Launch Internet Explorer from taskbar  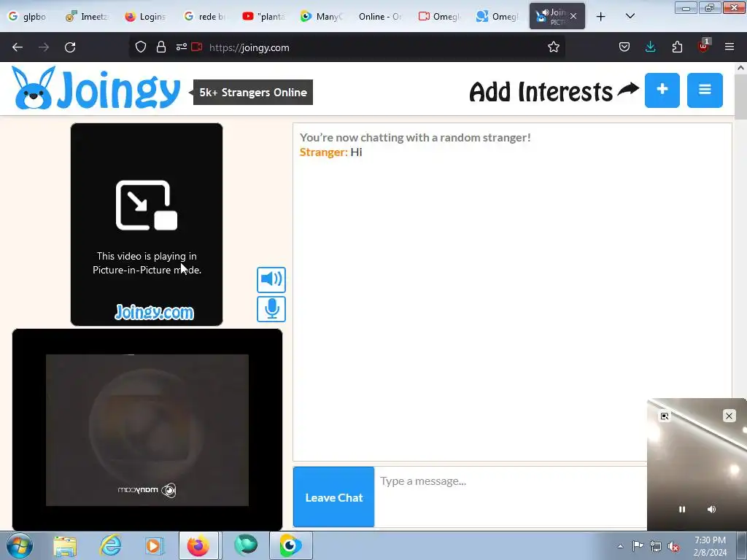click(x=110, y=545)
